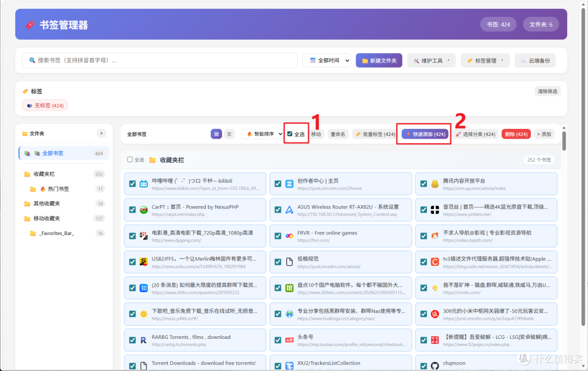The image size is (588, 371).
Task: Open the 收藏夹栏 folder in sidebar
Action: [64, 174]
